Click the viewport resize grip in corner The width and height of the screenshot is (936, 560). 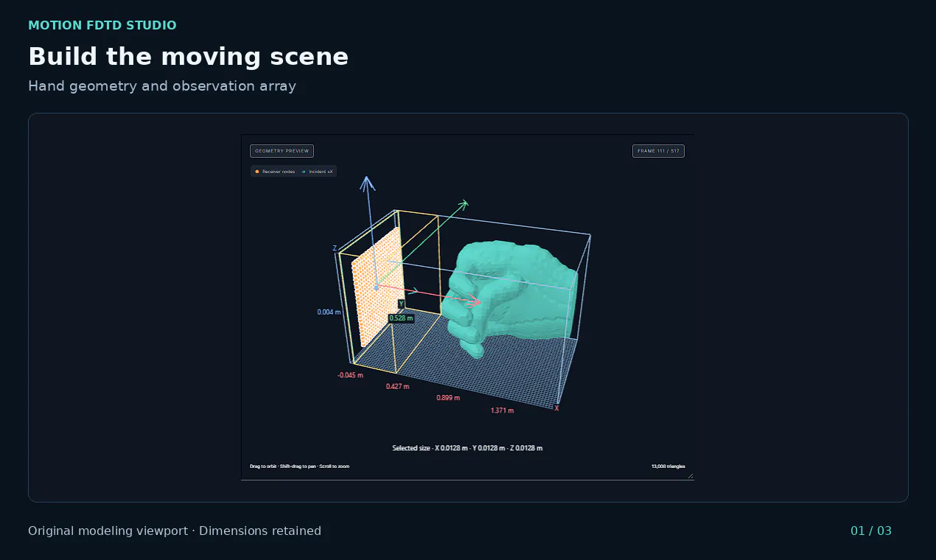coord(691,477)
